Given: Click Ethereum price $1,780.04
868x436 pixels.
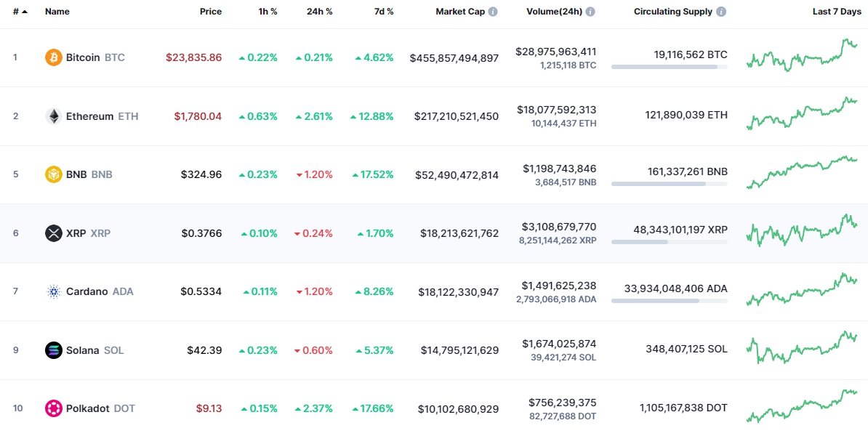Looking at the screenshot, I should [x=198, y=116].
